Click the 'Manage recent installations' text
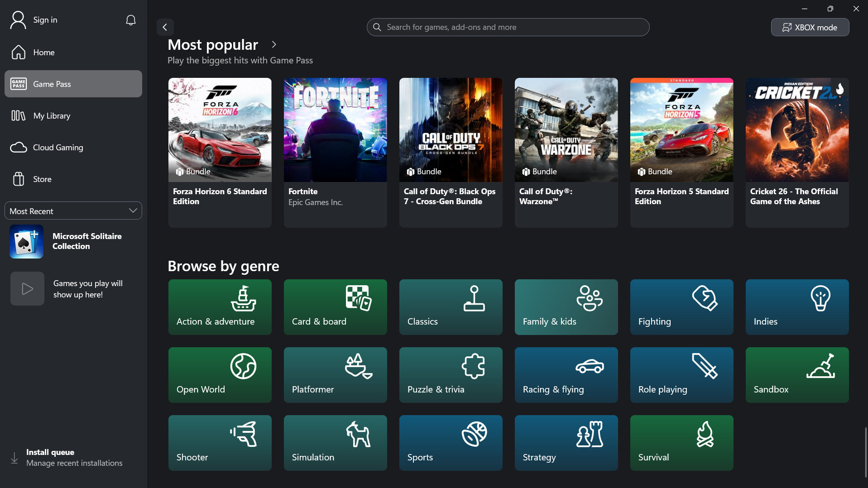 point(74,463)
